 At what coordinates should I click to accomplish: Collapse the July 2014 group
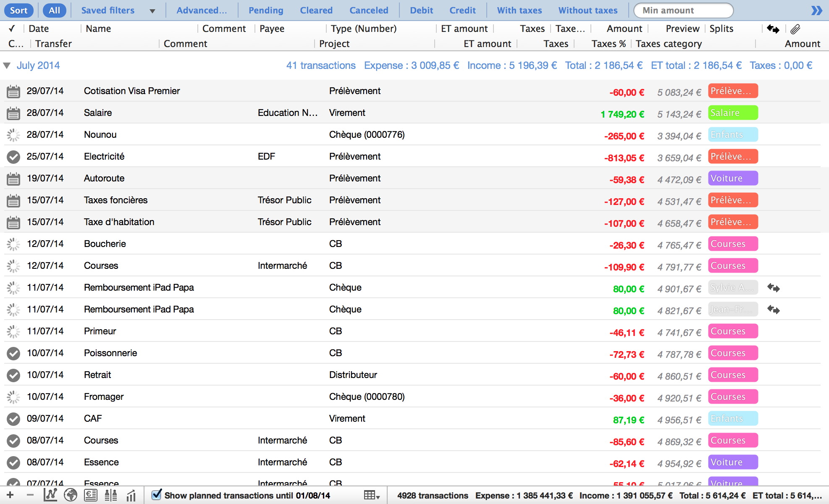(x=7, y=66)
